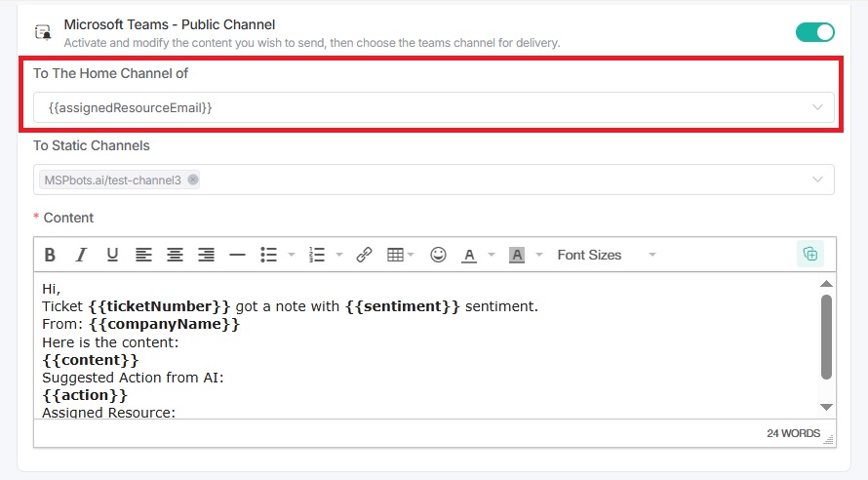Click the MSPbots.ai/test-channel3 tag label

click(113, 180)
